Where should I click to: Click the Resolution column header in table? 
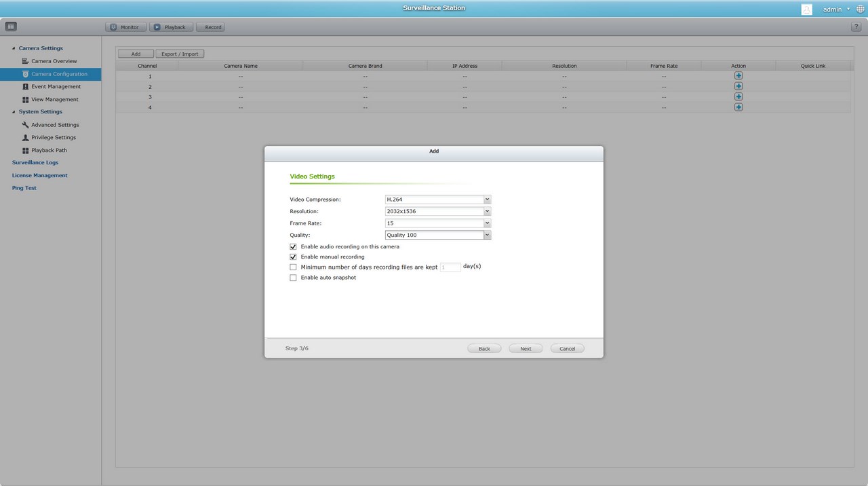pyautogui.click(x=564, y=66)
